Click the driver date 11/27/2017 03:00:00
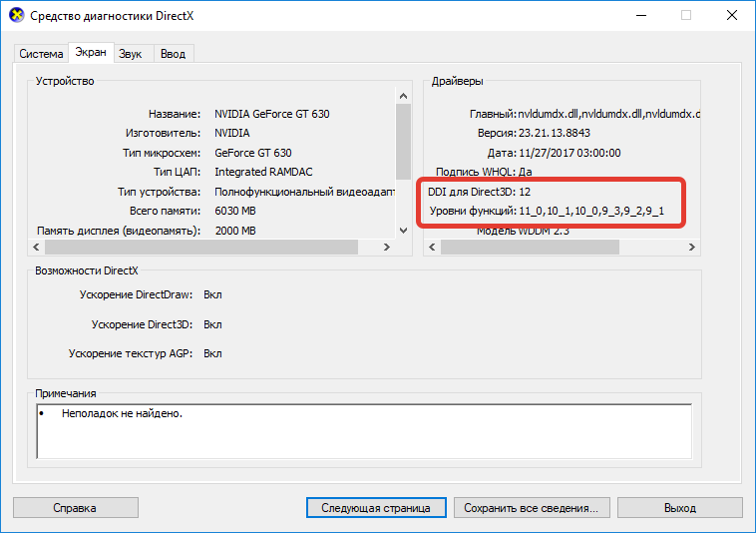This screenshot has height=533, width=756. pos(569,153)
